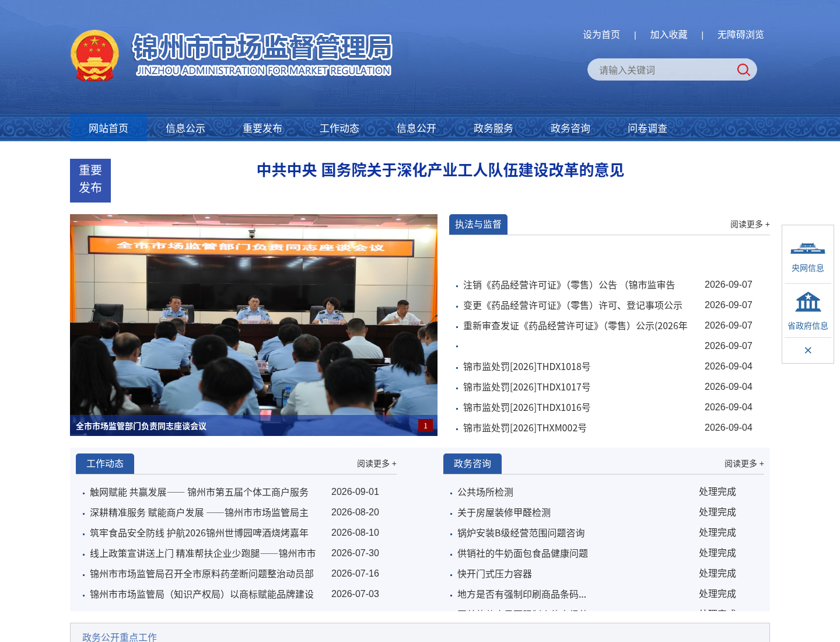Open 线上政策宣讲送上门 article
The width and height of the screenshot is (840, 642).
point(202,553)
